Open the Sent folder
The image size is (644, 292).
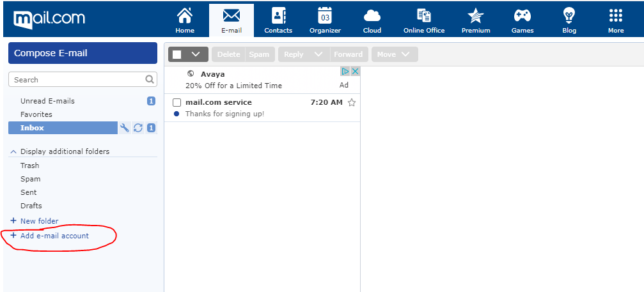[x=28, y=192]
